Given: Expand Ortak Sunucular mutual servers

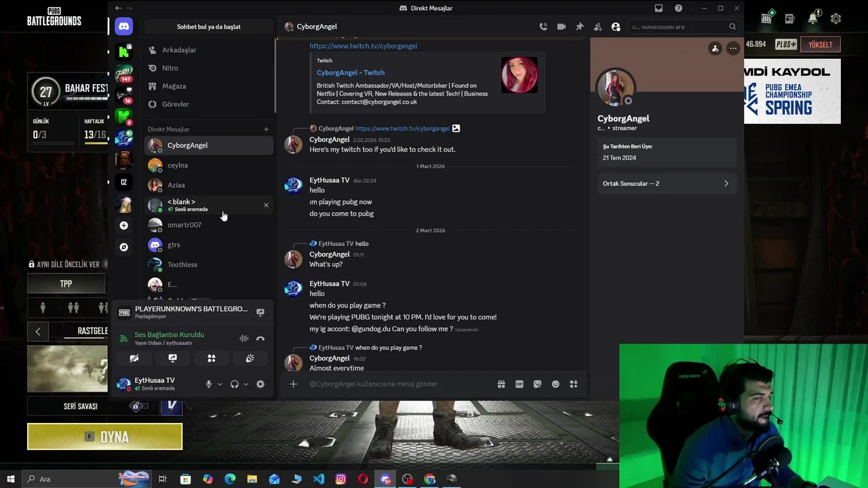Looking at the screenshot, I should click(x=666, y=184).
